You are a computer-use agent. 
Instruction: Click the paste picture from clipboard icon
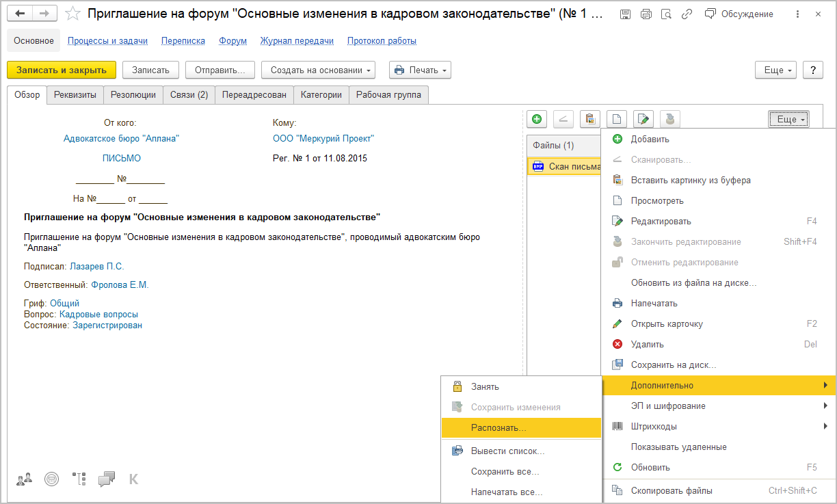tap(589, 119)
